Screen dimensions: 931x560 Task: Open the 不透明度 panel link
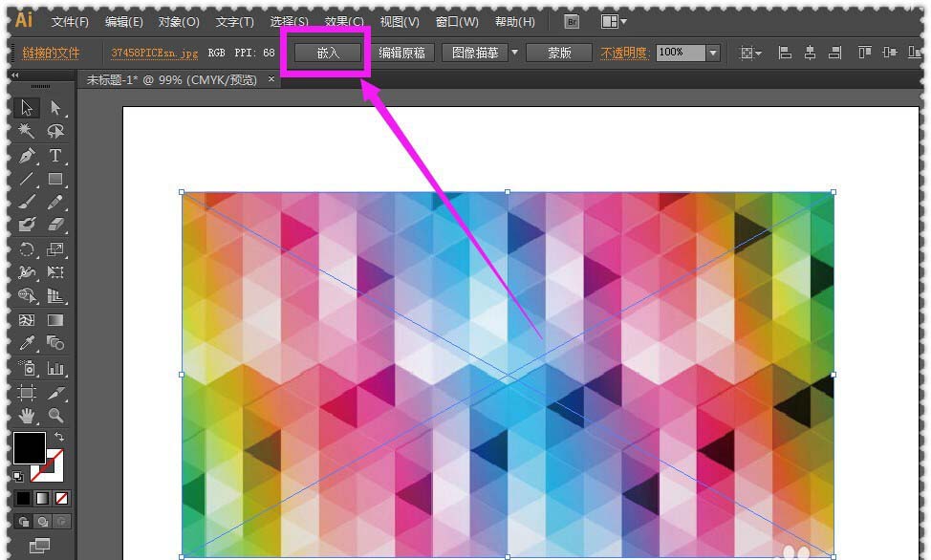pos(624,53)
